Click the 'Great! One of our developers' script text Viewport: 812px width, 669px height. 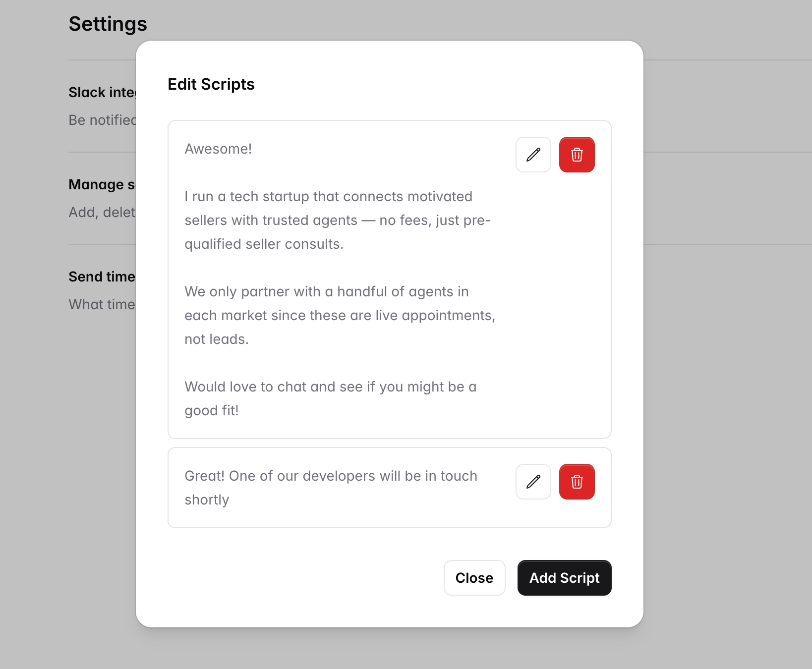pos(331,488)
